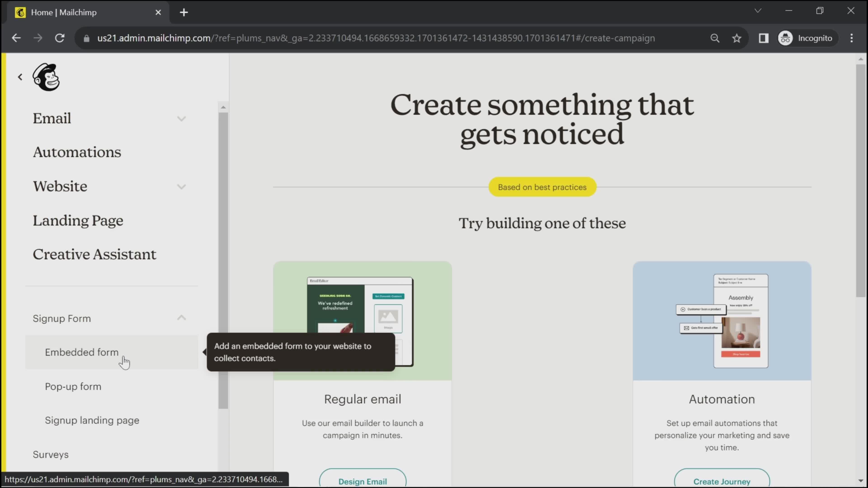The height and width of the screenshot is (488, 868).
Task: Collapse the Signup Form section
Action: coord(181,318)
